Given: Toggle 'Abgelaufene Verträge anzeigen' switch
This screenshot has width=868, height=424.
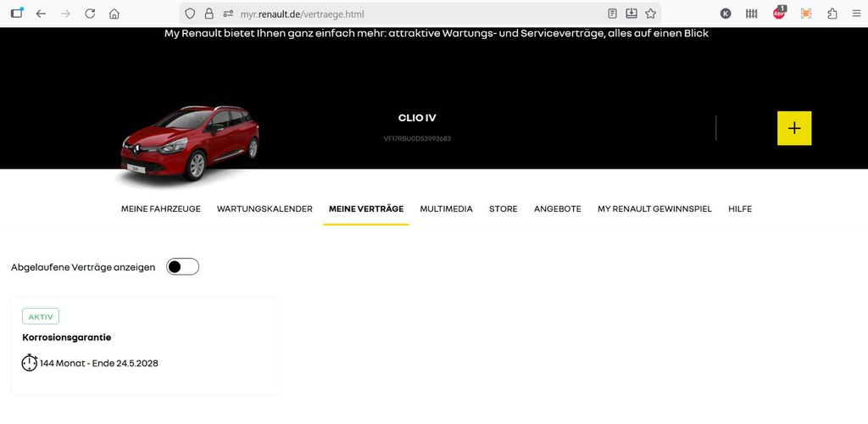Looking at the screenshot, I should tap(182, 267).
